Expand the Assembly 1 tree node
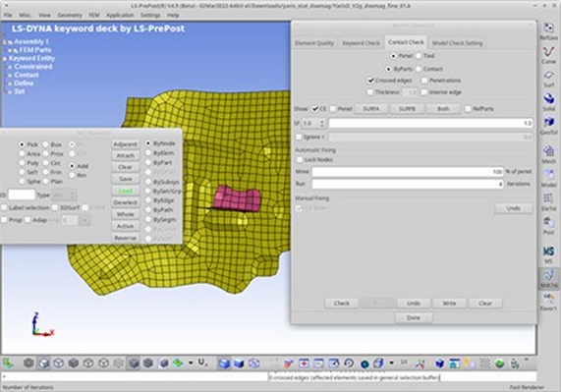561x392 pixels. (x=5, y=42)
